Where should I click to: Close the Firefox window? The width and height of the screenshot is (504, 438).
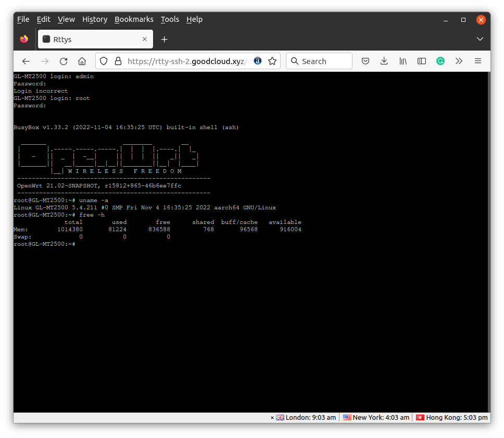pyautogui.click(x=481, y=20)
